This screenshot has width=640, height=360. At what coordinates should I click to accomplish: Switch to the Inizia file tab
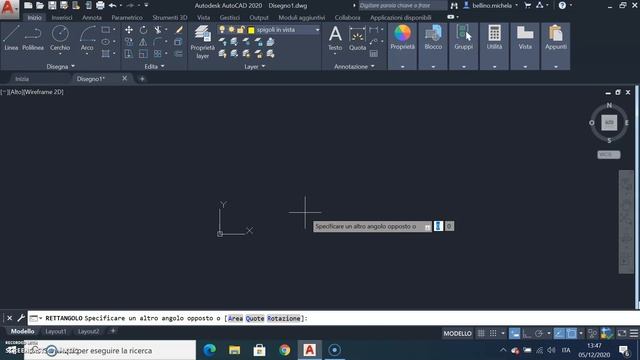[x=22, y=79]
